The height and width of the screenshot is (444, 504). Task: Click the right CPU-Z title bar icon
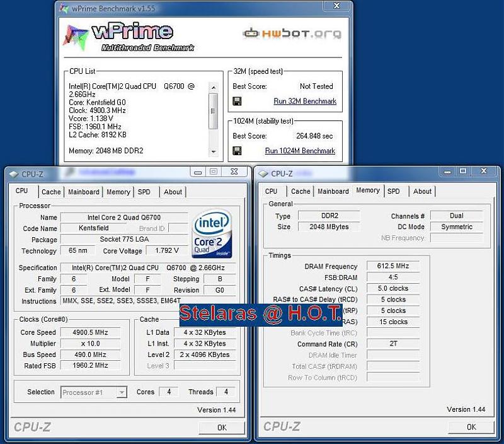263,173
